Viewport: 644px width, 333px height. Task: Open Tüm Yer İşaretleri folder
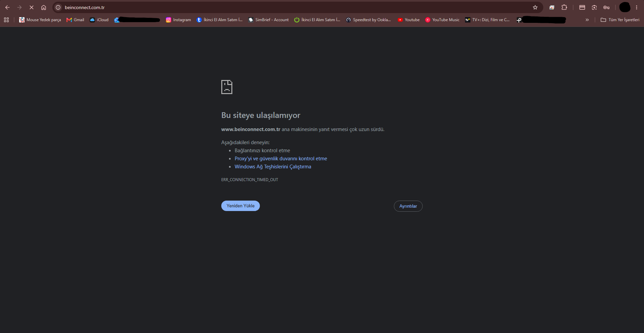pos(620,20)
